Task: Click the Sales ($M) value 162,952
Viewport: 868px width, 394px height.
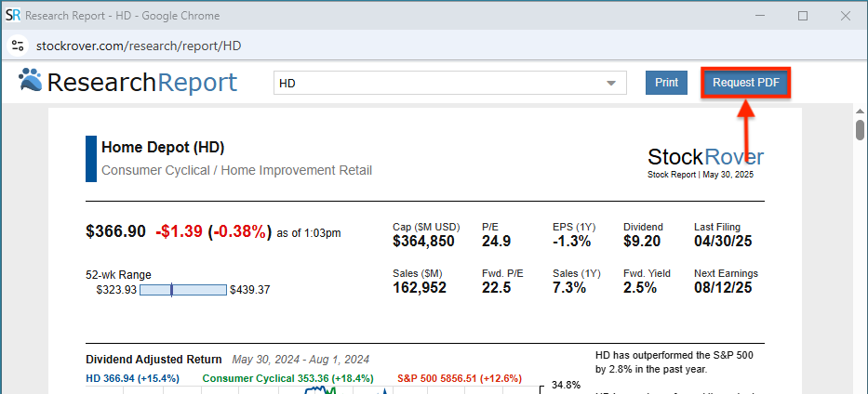Action: [420, 288]
